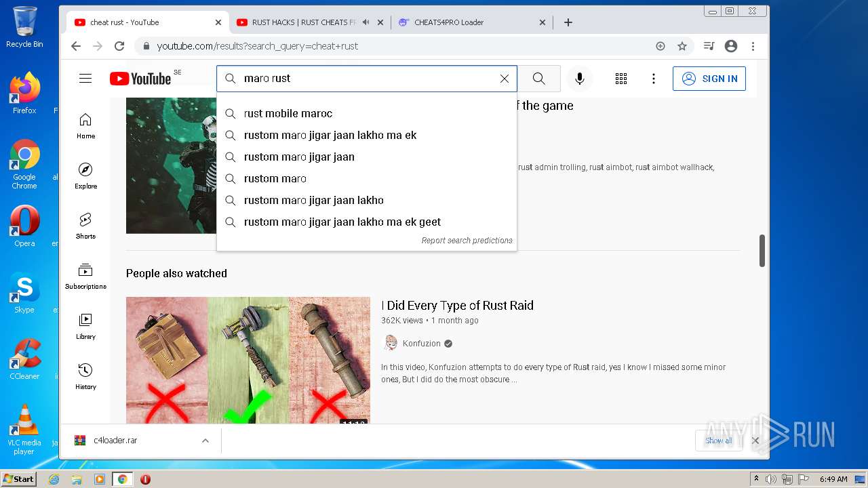The width and height of the screenshot is (868, 488).
Task: Clear search text with the X icon
Action: click(505, 79)
